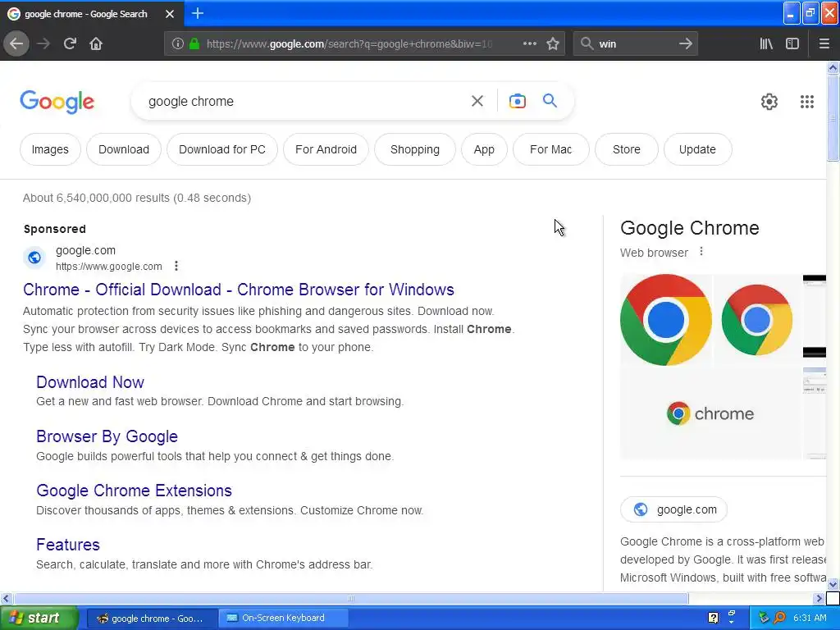Show site information icon in address bar
The height and width of the screenshot is (630, 840).
pos(178,44)
